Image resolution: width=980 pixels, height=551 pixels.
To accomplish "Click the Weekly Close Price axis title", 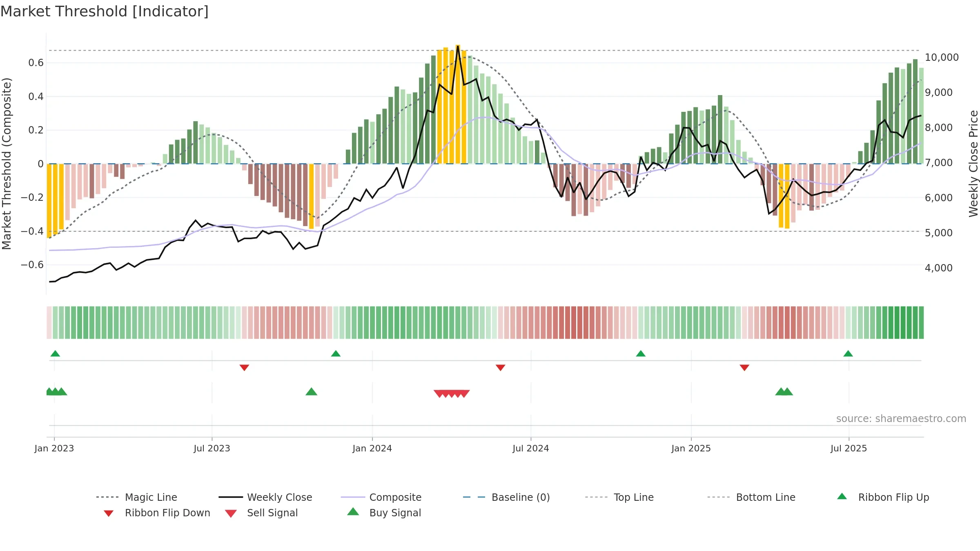I will [973, 163].
